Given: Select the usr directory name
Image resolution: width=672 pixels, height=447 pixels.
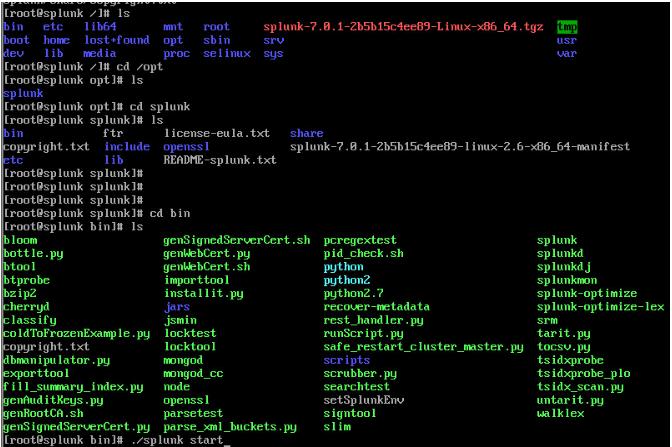Looking at the screenshot, I should 567,40.
